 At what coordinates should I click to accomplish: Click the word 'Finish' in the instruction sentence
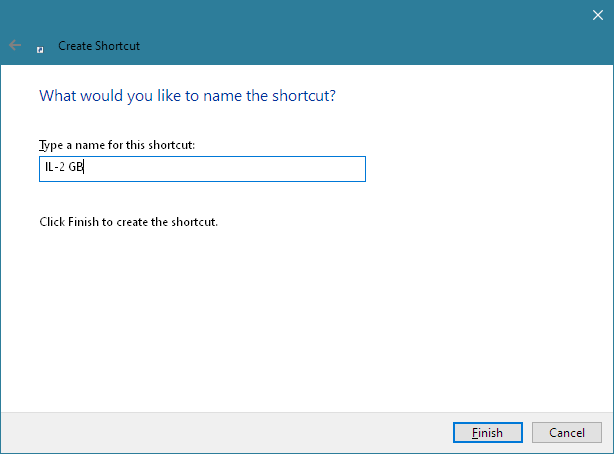(82, 221)
